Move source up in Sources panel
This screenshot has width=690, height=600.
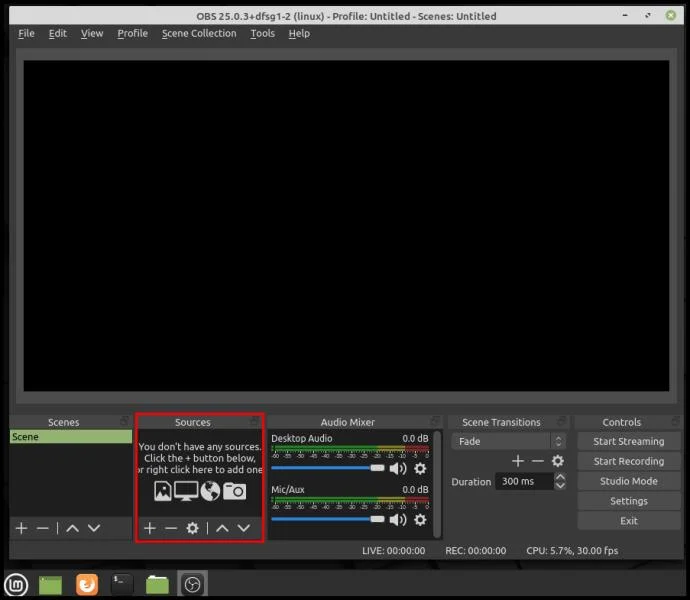click(222, 528)
